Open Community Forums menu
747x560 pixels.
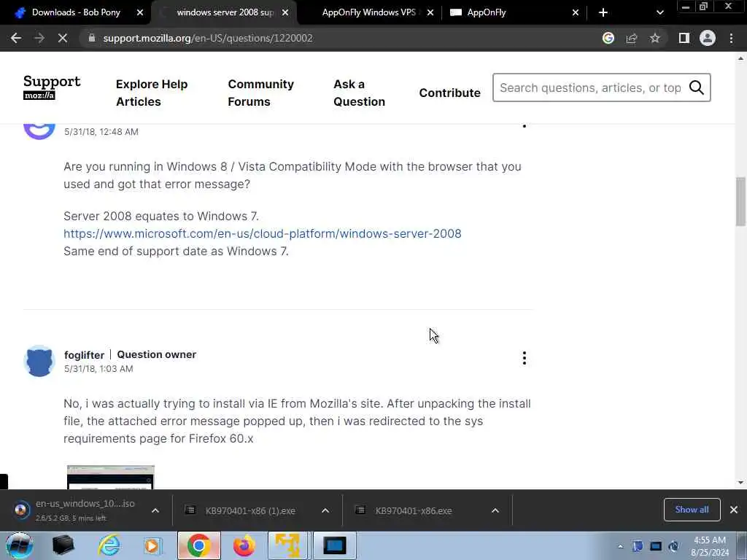[x=260, y=93]
